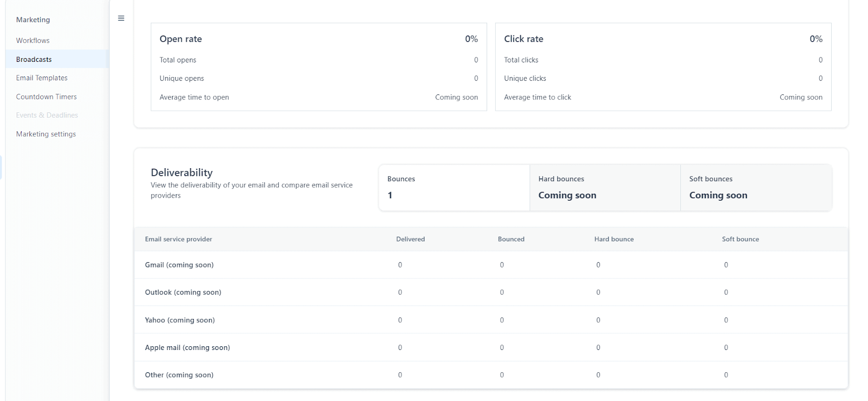Open the Workflows section
This screenshot has height=401, width=868.
[33, 41]
